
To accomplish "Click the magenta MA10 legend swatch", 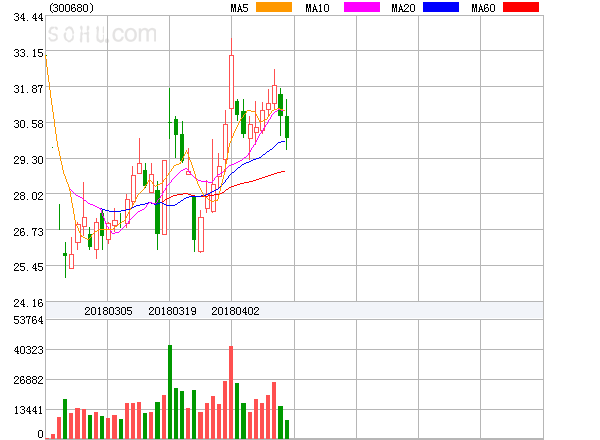I will (362, 7).
